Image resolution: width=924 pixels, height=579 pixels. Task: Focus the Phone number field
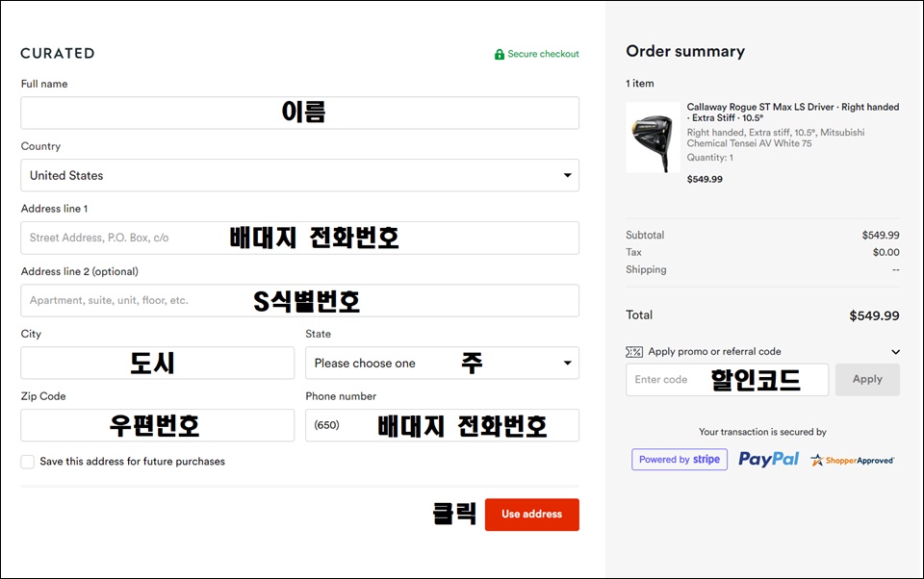point(442,425)
